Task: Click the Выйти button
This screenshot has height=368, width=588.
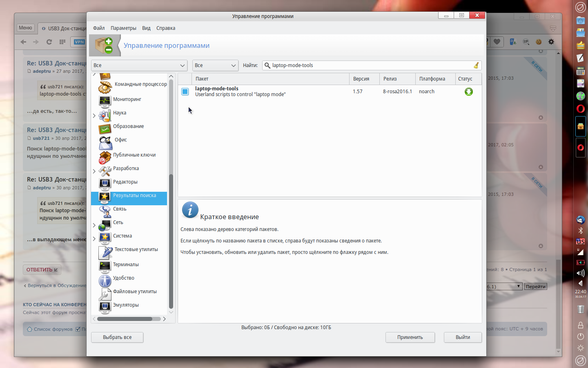Action: [463, 337]
